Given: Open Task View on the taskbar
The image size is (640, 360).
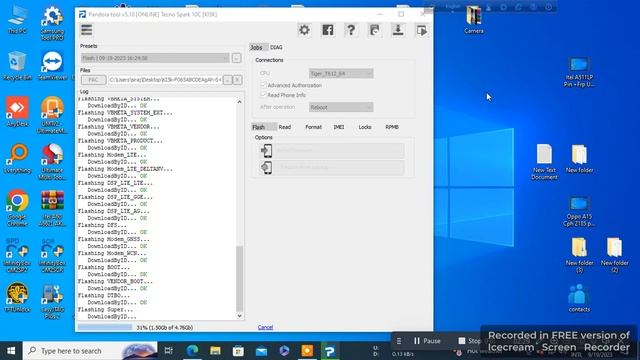Looking at the screenshot, I should click(169, 351).
